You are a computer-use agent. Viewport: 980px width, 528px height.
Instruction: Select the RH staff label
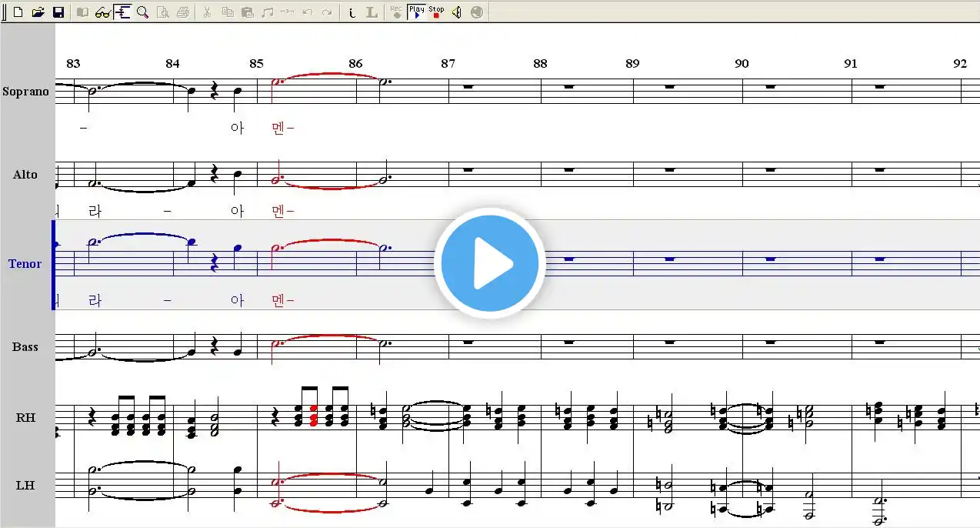[x=25, y=418]
